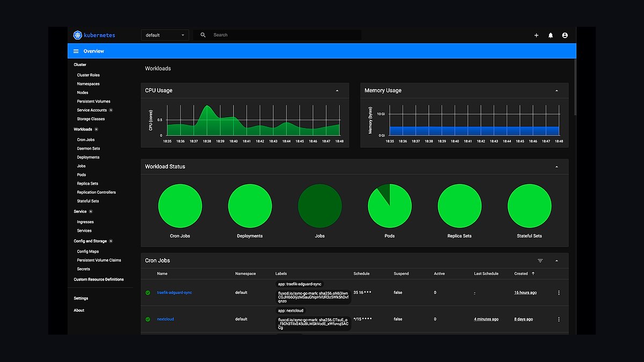
Task: Click the sort arrow beside Created
Action: pyautogui.click(x=533, y=274)
